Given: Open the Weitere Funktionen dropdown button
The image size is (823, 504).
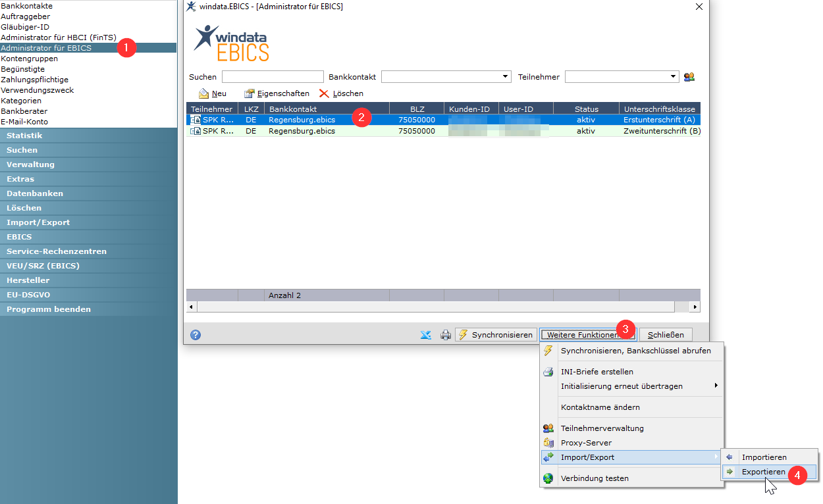Looking at the screenshot, I should 588,335.
